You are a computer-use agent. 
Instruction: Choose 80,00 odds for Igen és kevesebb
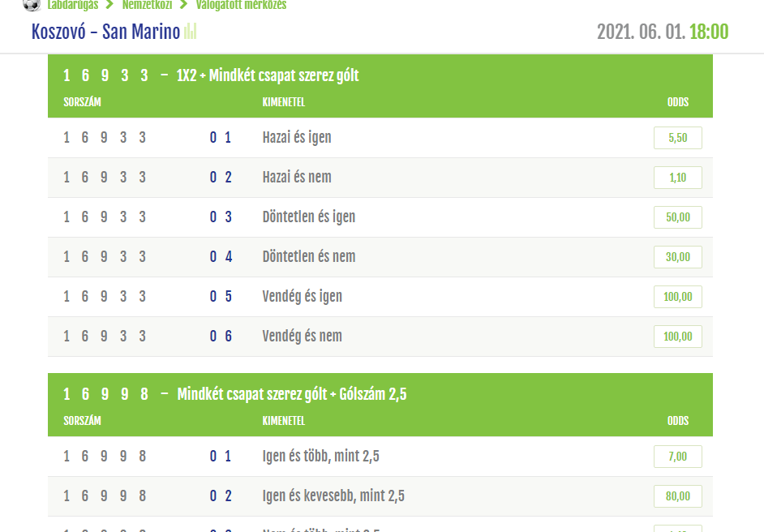tap(677, 496)
